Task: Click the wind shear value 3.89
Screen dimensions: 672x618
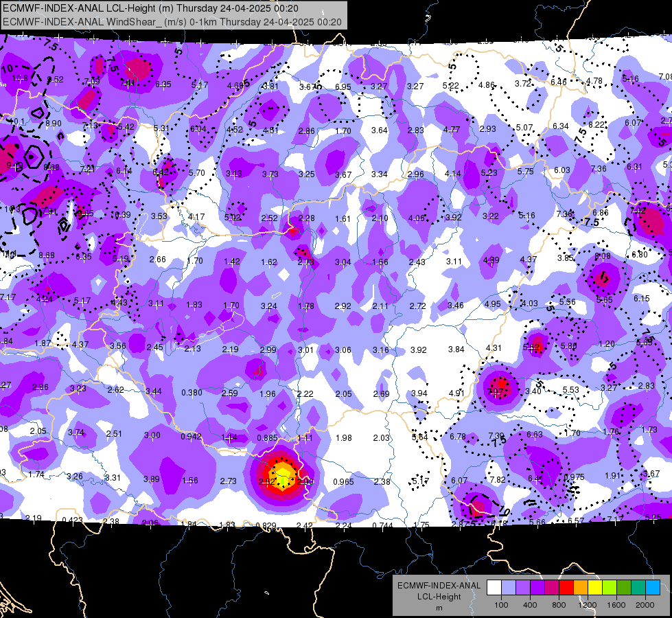Action: click(151, 479)
